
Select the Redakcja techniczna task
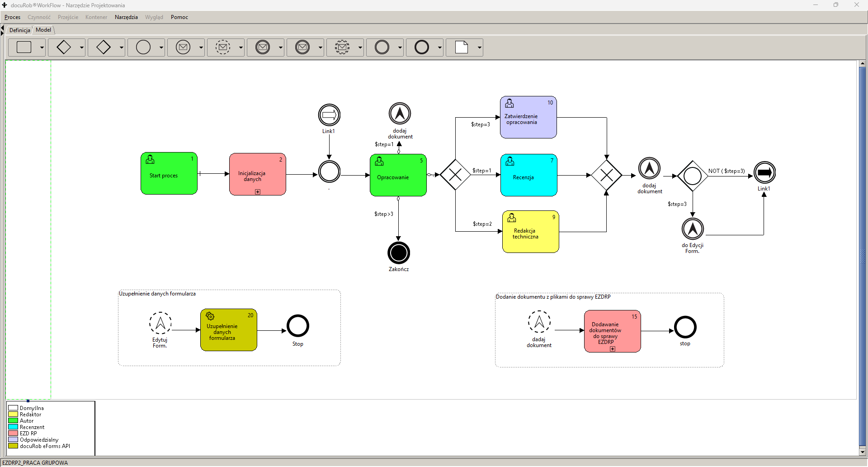click(531, 232)
